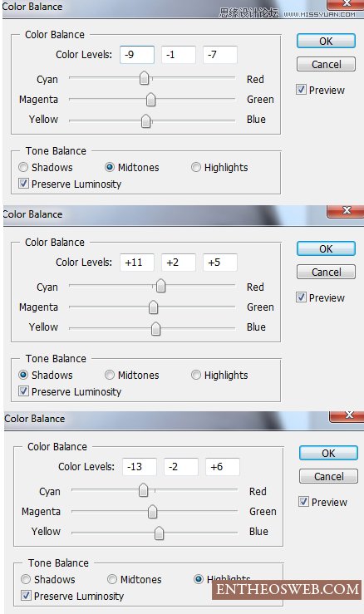Click Magenta-Green slider handle in the top dialog
Screen dimensions: 364x614
coord(151,100)
